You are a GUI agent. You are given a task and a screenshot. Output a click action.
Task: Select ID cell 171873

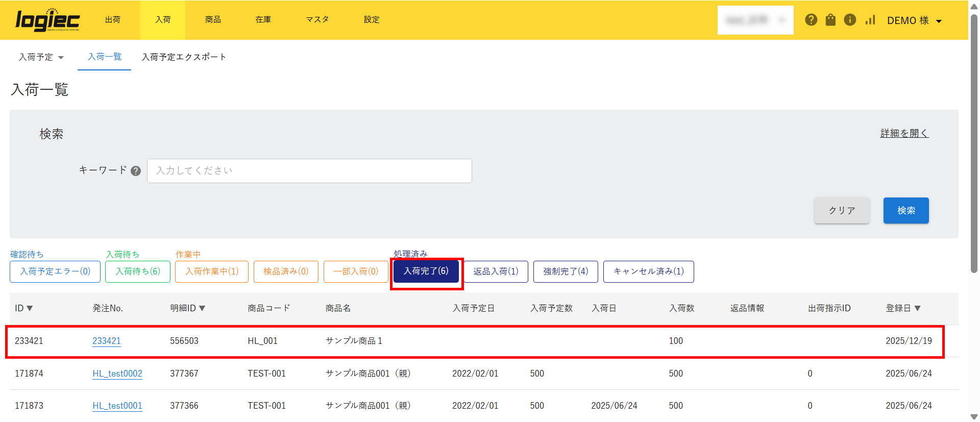pos(29,406)
